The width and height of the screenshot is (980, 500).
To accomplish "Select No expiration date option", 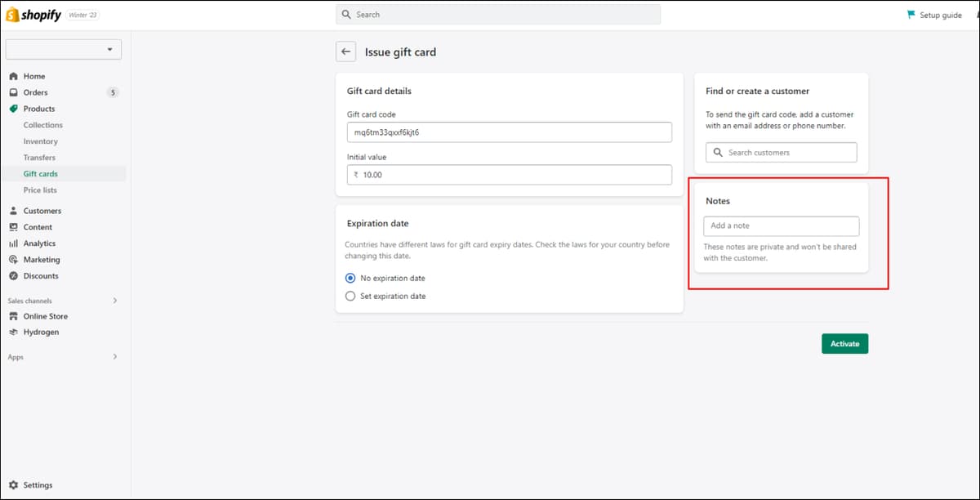I will [350, 278].
